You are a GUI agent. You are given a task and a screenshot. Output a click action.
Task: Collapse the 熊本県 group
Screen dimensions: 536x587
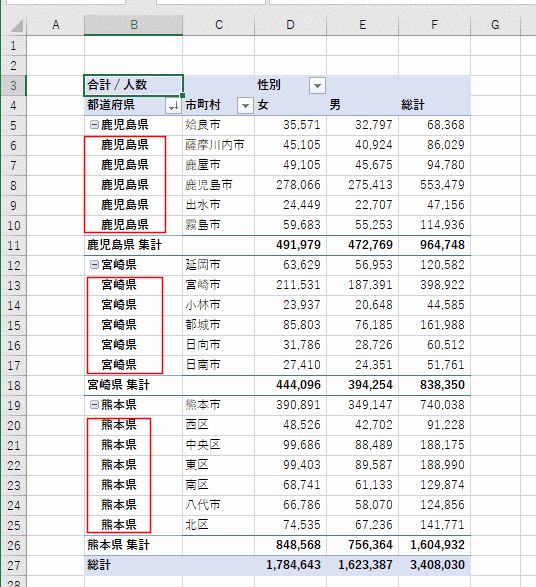[94, 405]
